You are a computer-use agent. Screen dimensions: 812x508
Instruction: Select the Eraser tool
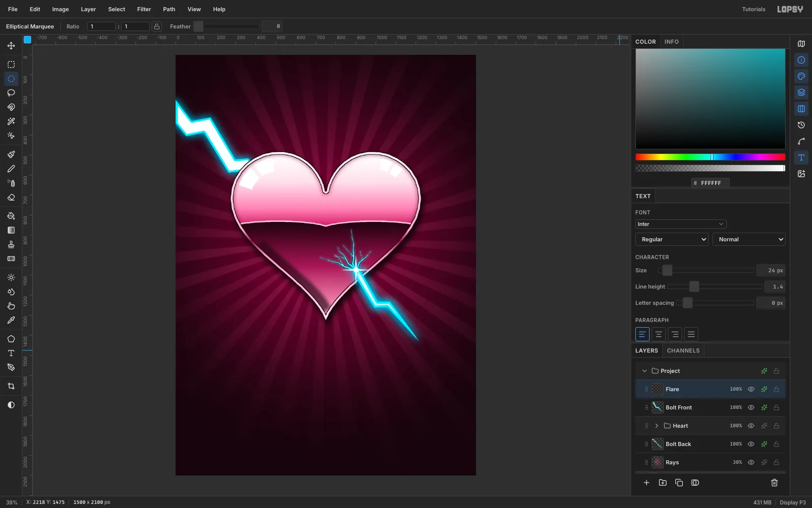[11, 197]
